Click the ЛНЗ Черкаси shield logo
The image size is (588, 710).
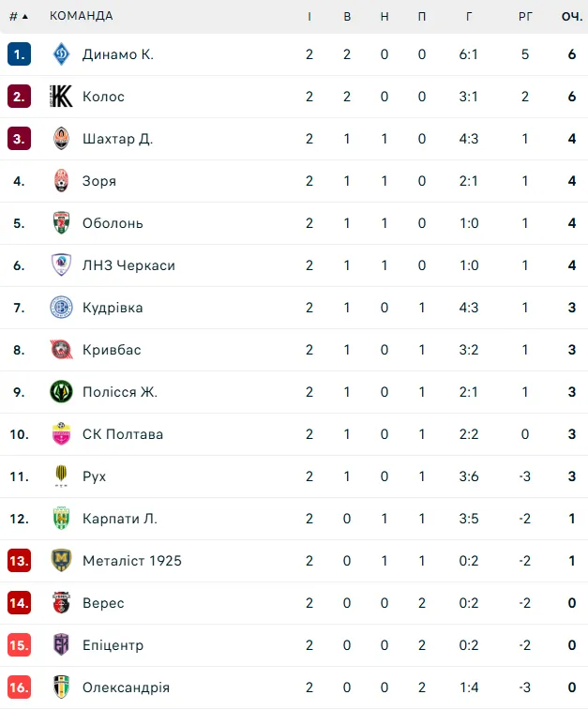(x=61, y=264)
